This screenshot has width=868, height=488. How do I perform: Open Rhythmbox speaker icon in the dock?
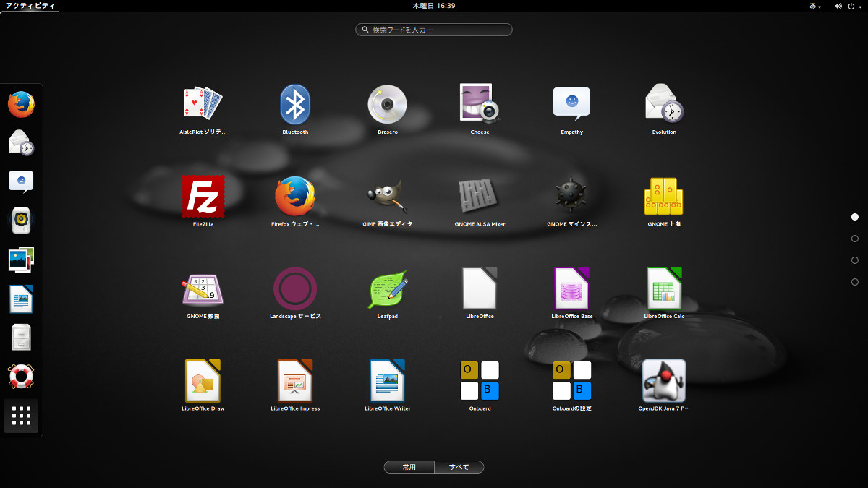(x=22, y=221)
